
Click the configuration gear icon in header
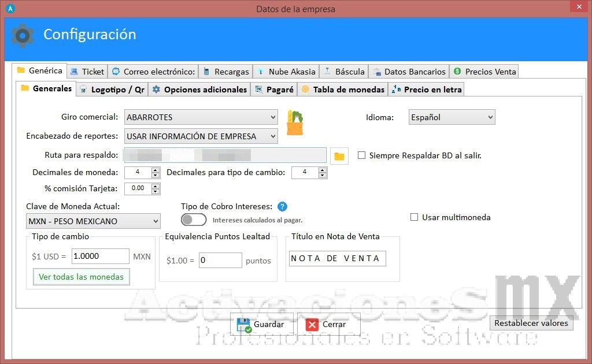click(23, 35)
